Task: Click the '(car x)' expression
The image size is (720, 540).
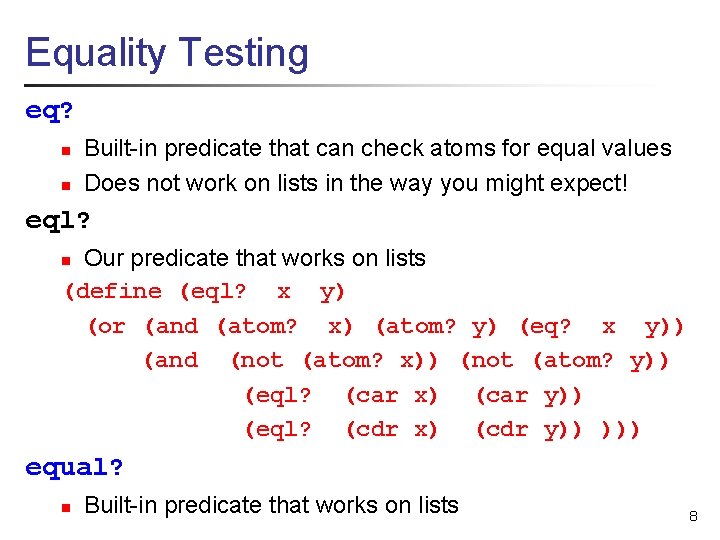Action: 391,395
